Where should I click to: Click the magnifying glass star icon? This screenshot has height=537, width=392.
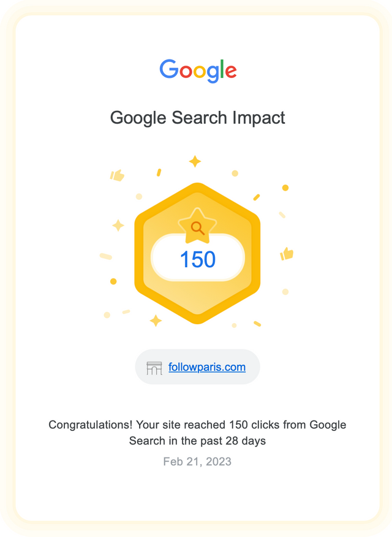coord(197,226)
